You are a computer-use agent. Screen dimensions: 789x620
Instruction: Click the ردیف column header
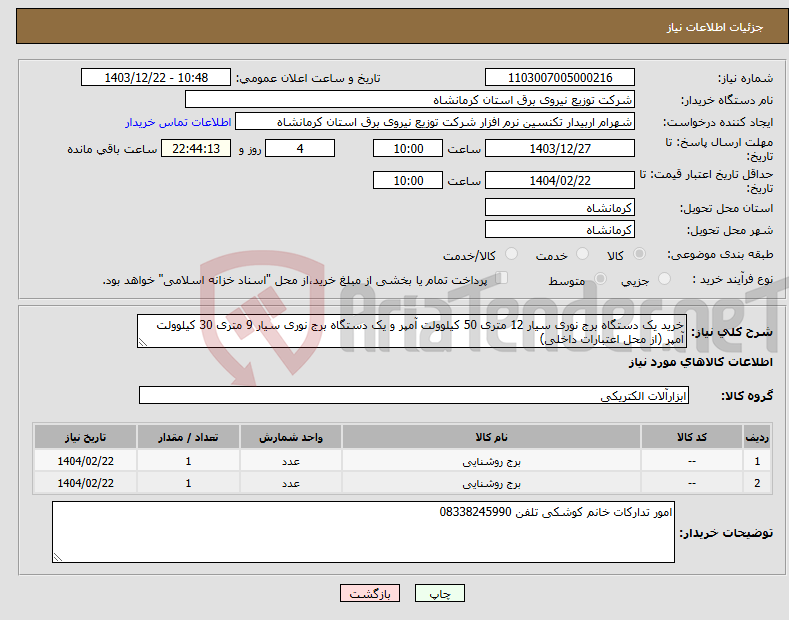(757, 437)
